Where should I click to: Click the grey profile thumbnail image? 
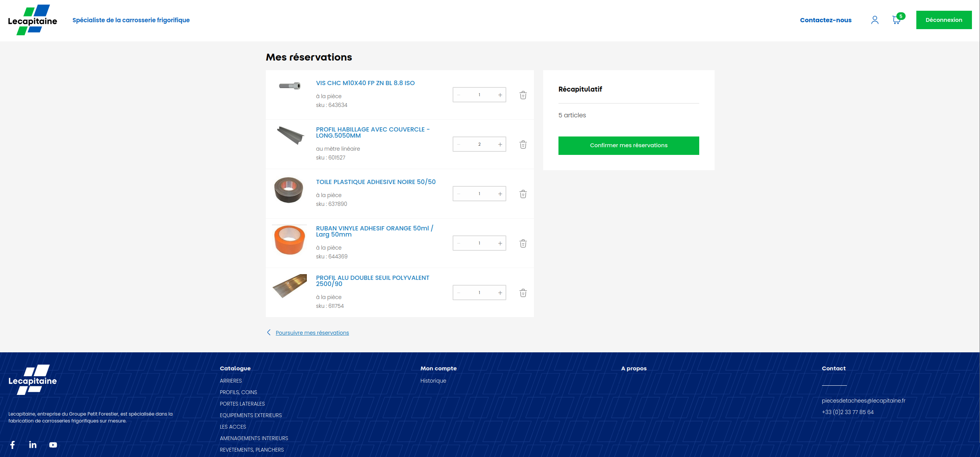(x=290, y=135)
